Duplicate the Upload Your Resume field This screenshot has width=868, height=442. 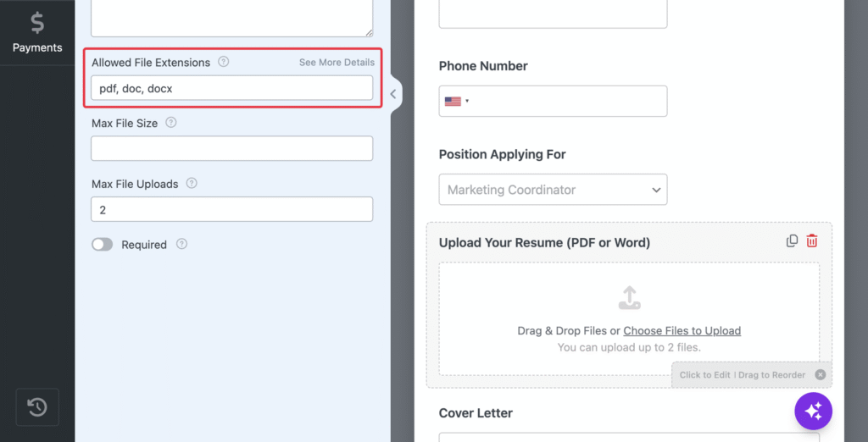(x=793, y=241)
